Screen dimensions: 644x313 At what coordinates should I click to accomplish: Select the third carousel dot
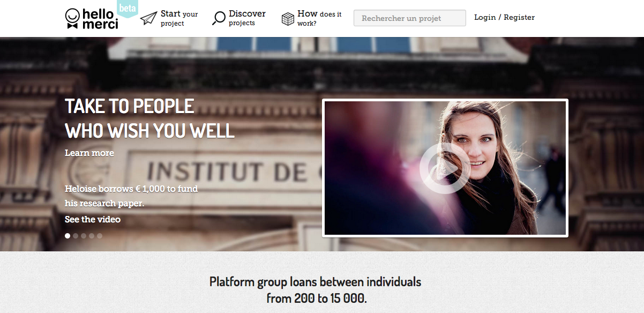(x=84, y=236)
